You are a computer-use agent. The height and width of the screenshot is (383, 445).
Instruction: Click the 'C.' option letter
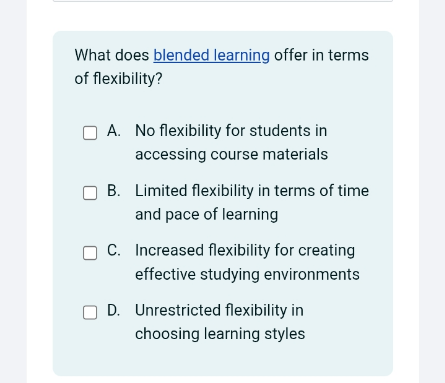tap(114, 250)
